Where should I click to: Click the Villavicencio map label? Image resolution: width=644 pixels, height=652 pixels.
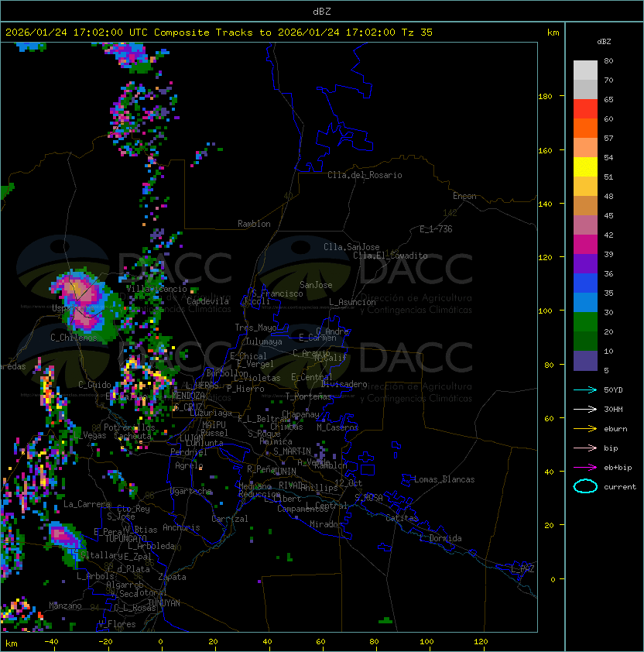tap(156, 289)
